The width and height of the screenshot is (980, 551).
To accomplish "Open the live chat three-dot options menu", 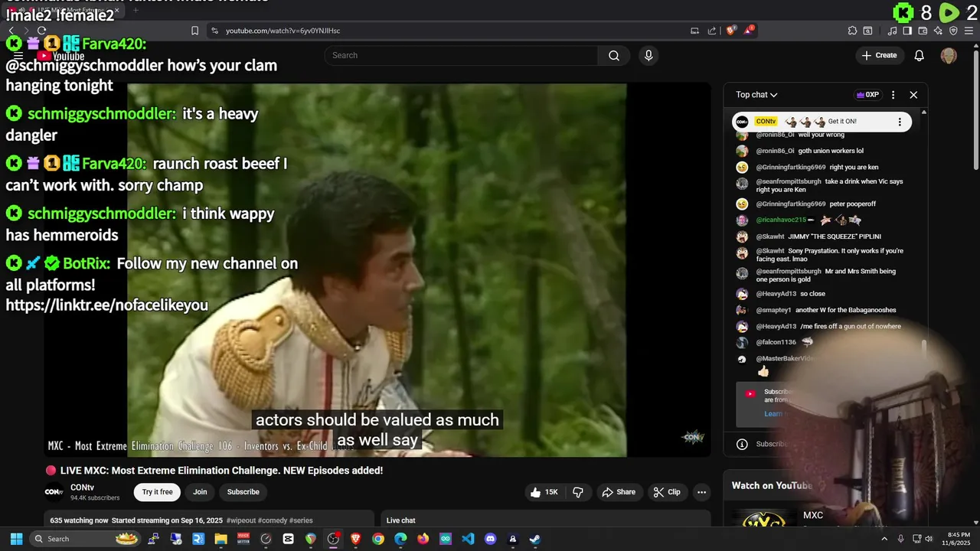I will 893,95.
